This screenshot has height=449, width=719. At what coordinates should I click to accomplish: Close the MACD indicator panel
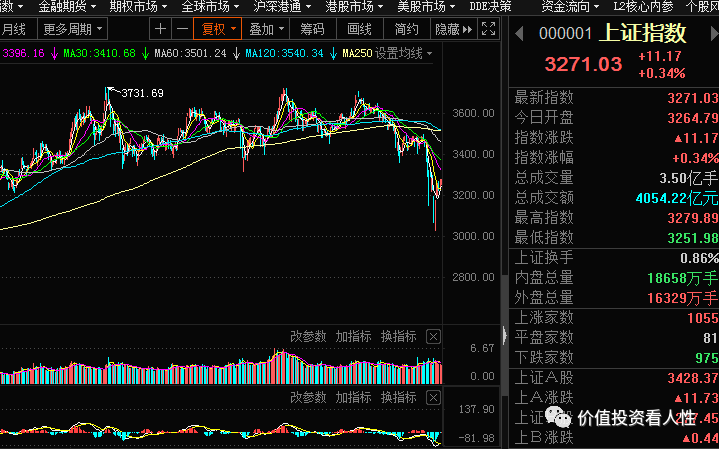click(433, 397)
